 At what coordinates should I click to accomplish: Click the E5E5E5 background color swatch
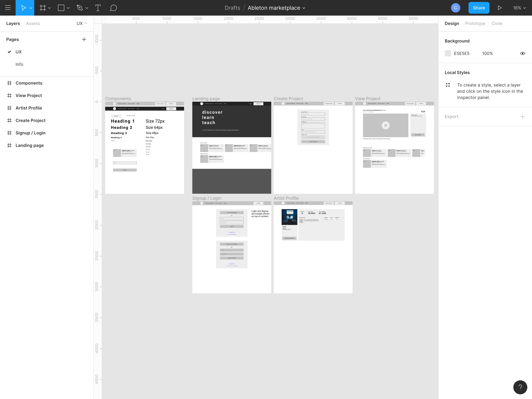click(448, 53)
